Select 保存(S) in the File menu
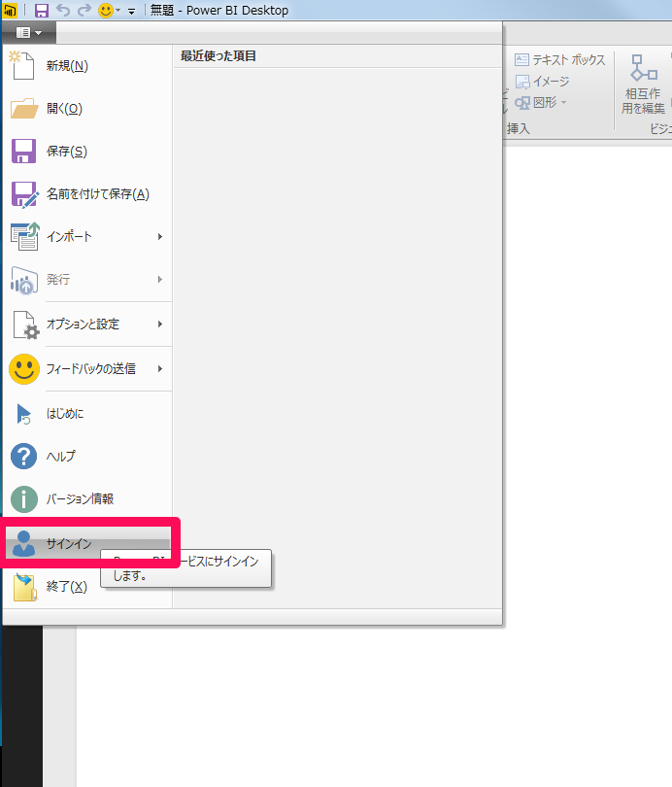 pos(87,151)
